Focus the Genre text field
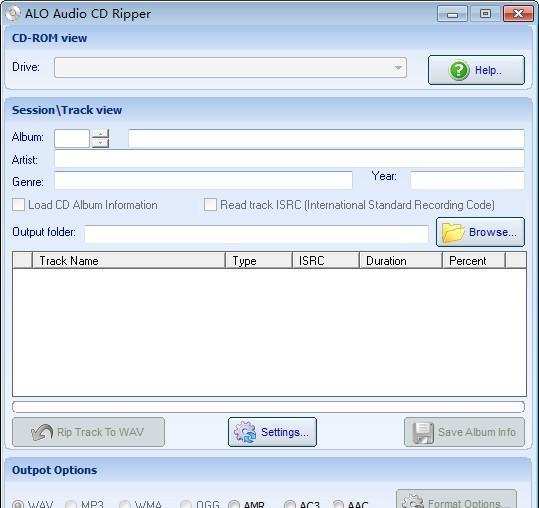The height and width of the screenshot is (508, 539). click(203, 180)
